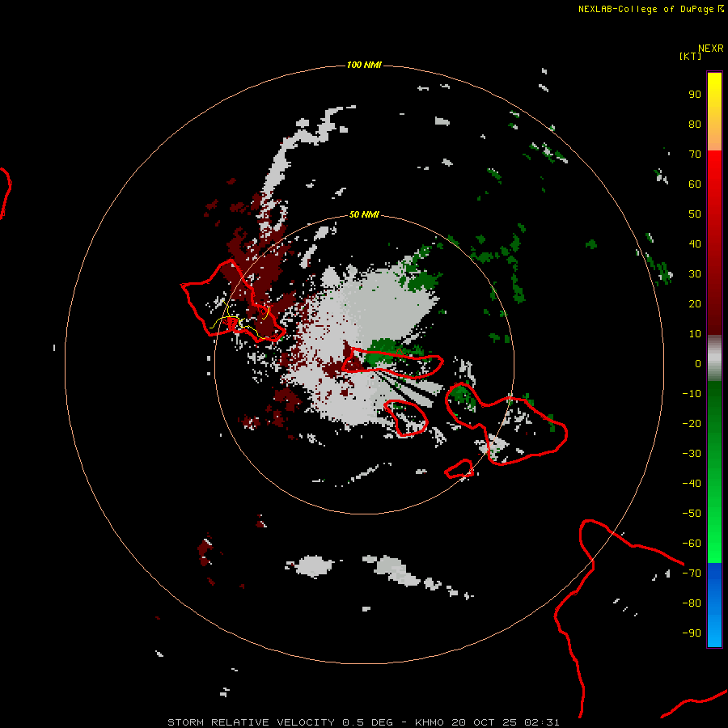The image size is (728, 728).
Task: Click the positive 10 value on the scale
Action: [695, 334]
